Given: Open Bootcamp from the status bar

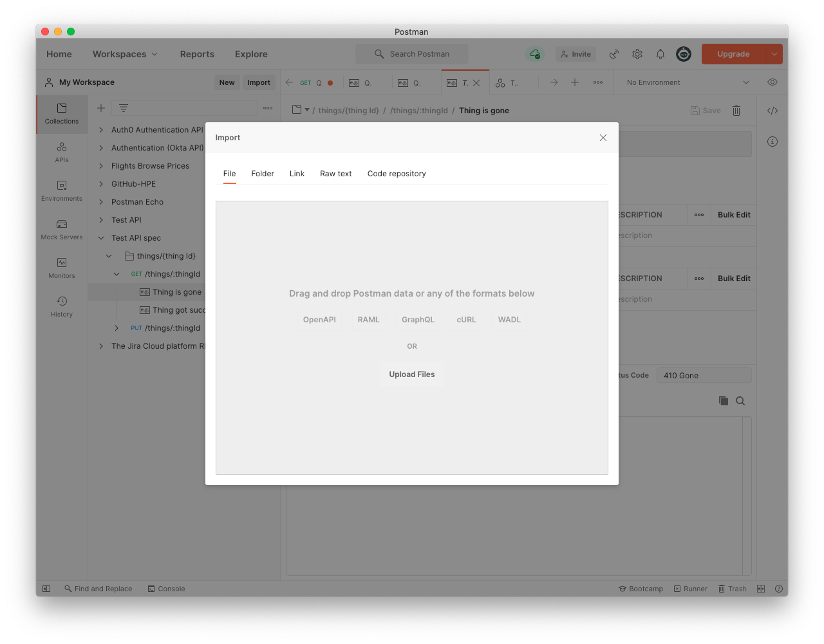Looking at the screenshot, I should pyautogui.click(x=641, y=589).
